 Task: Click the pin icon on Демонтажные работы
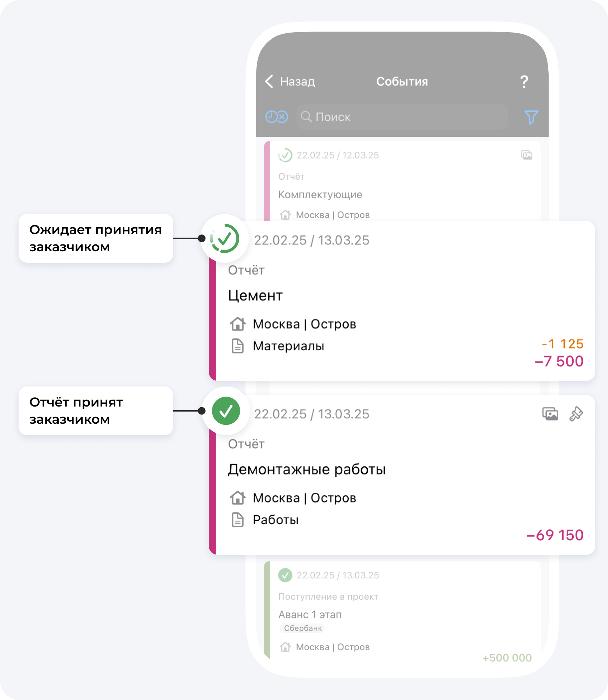[576, 414]
